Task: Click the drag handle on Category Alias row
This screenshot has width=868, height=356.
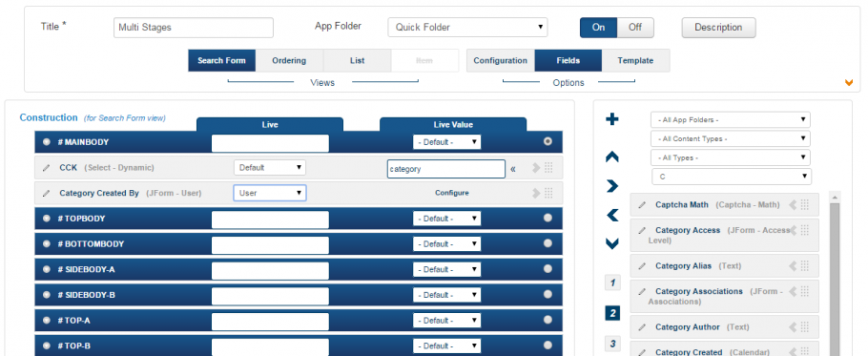Action: pyautogui.click(x=805, y=265)
